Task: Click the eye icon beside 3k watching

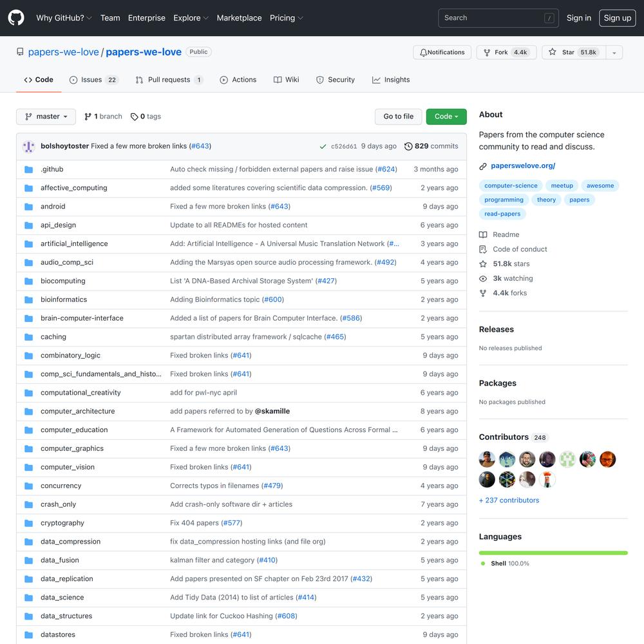Action: point(483,279)
